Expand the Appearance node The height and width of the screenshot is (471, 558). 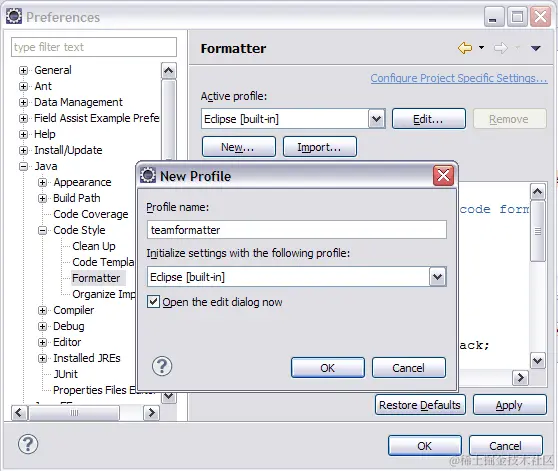tap(42, 182)
